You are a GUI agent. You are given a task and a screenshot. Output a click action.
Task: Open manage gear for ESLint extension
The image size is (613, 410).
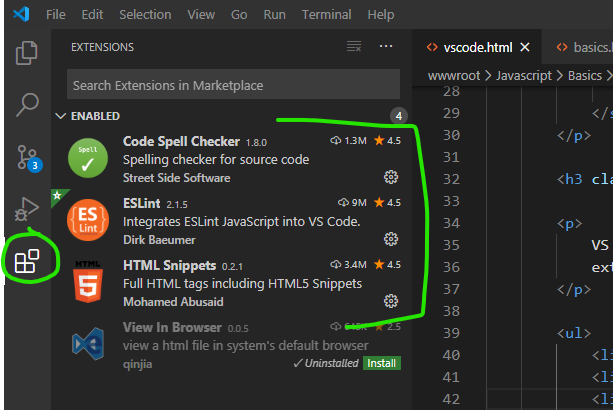coord(391,239)
